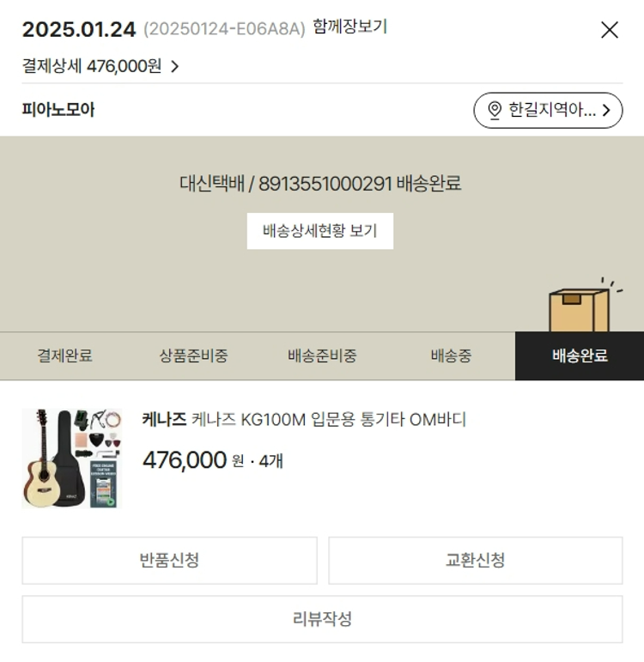Close the order detail panel
644x662 pixels.
[610, 30]
